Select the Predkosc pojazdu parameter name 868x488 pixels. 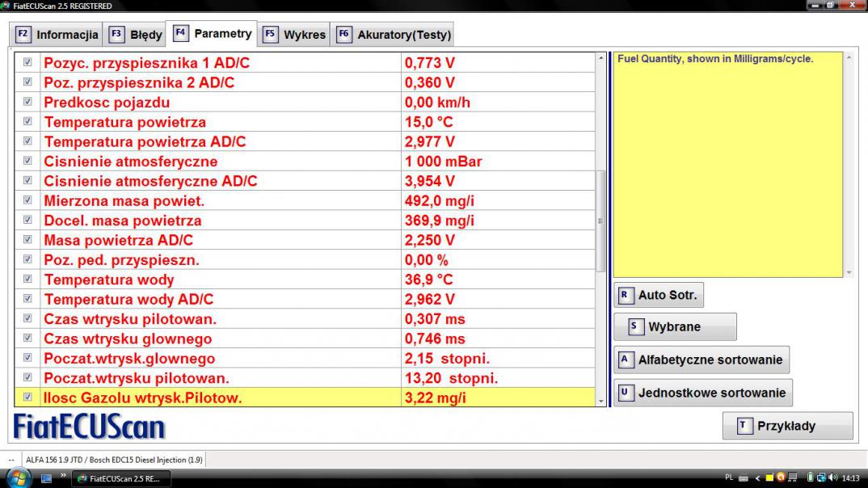[x=107, y=103]
